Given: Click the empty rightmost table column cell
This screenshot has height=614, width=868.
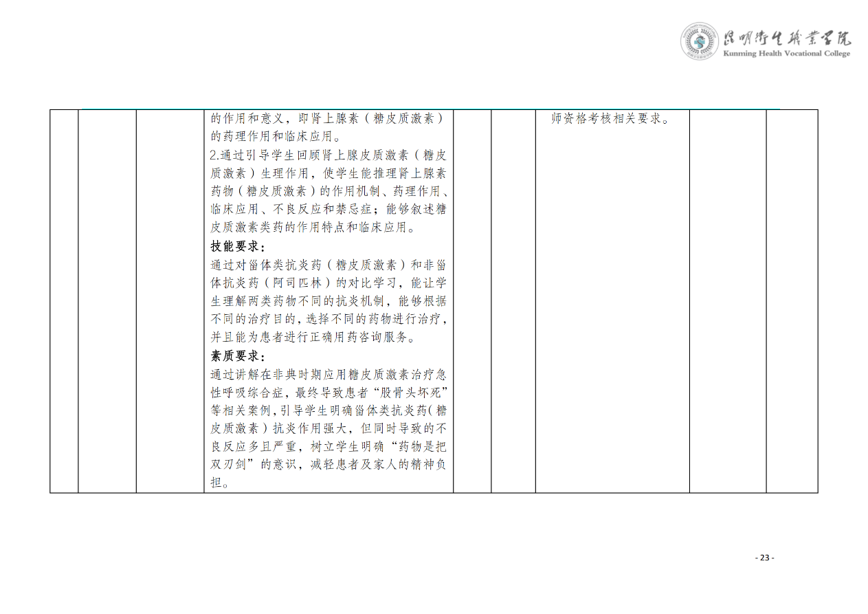Looking at the screenshot, I should [791, 300].
